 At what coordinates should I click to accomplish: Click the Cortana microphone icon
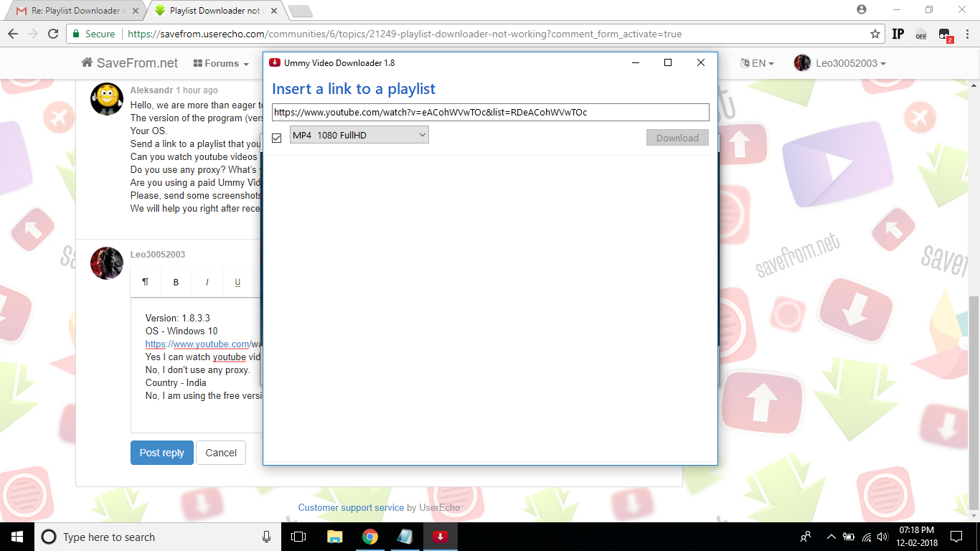(266, 537)
